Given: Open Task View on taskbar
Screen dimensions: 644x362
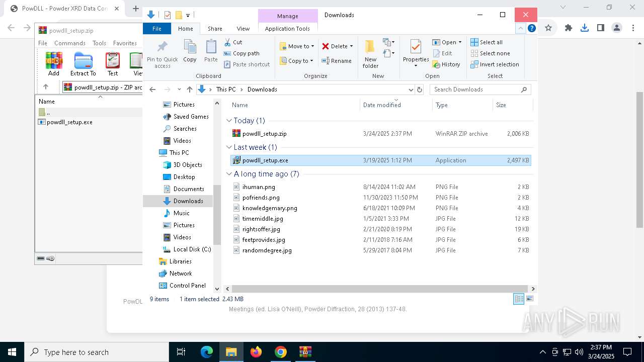Looking at the screenshot, I should click(182, 352).
